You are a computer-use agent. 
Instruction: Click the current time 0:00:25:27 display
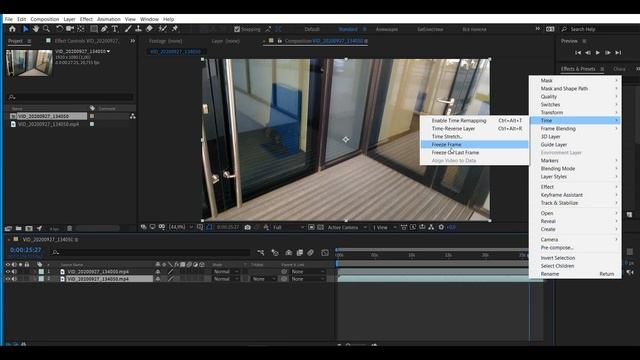[25, 250]
